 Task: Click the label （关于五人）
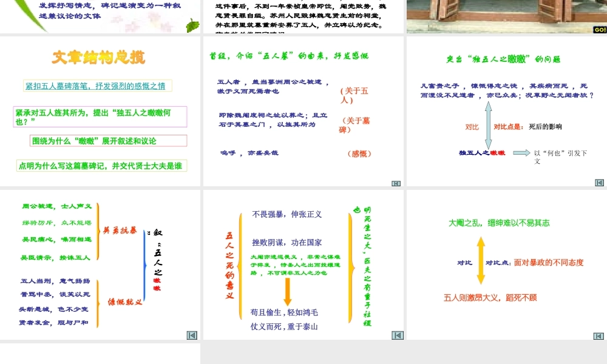click(354, 95)
